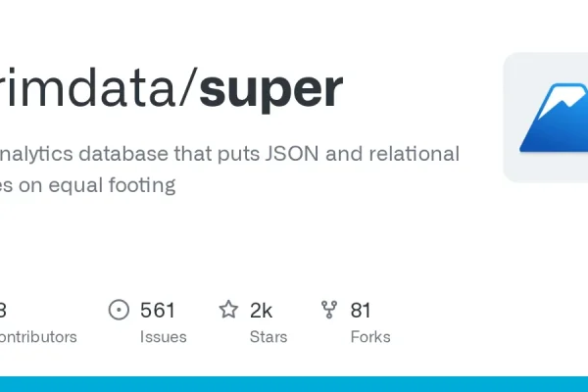This screenshot has width=588, height=392.
Task: Click the Forks branch icon
Action: [329, 310]
